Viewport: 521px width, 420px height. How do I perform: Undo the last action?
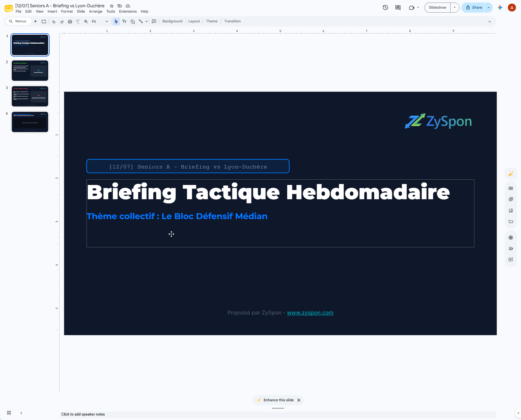pyautogui.click(x=54, y=22)
